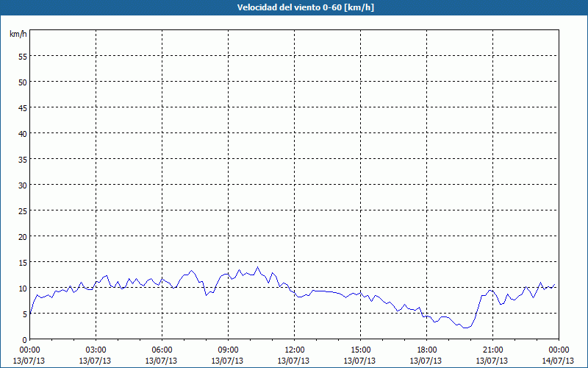This screenshot has width=588, height=368.
Task: Click the 0 y-axis label
Action: (25, 340)
